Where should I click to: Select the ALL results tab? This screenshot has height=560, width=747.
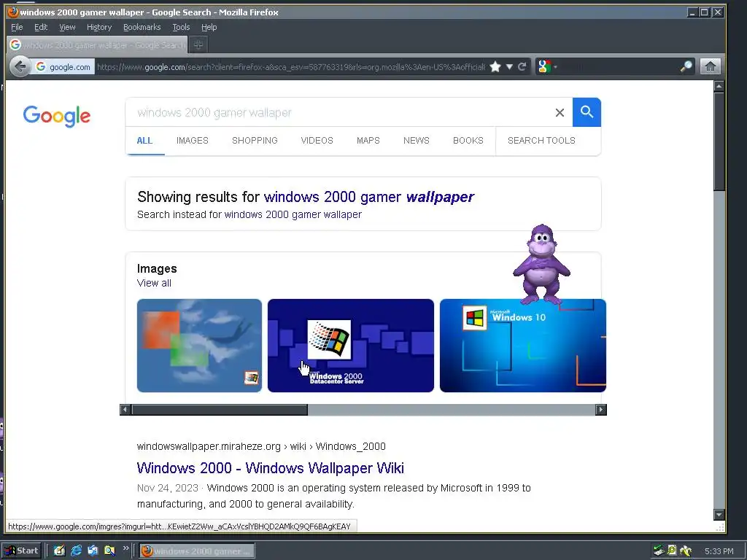[145, 141]
